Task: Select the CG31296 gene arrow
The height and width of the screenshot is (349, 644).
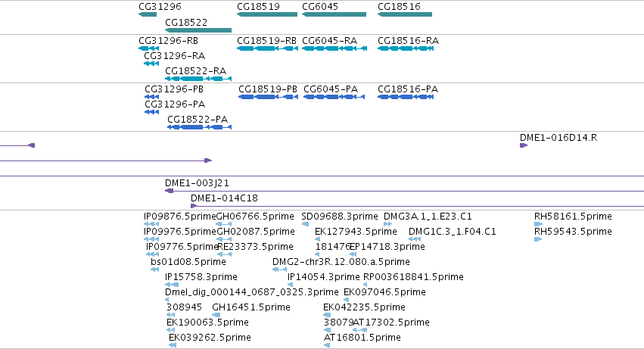Action: point(148,14)
